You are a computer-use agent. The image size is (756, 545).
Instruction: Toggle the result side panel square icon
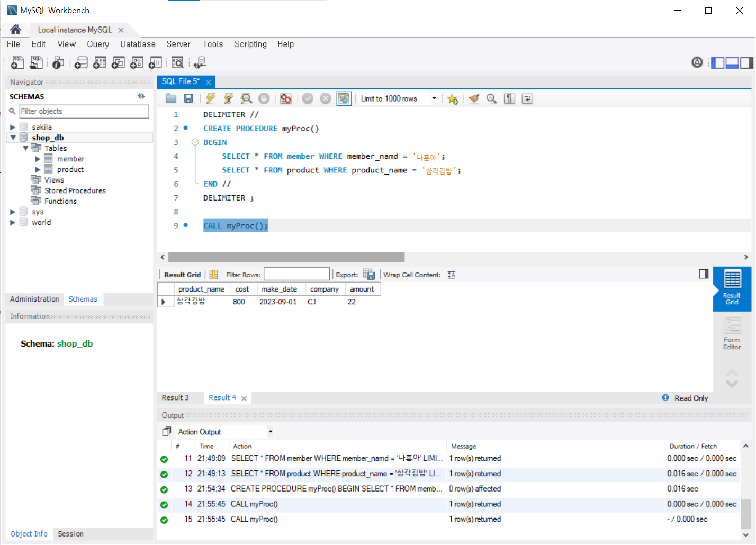[x=704, y=274]
